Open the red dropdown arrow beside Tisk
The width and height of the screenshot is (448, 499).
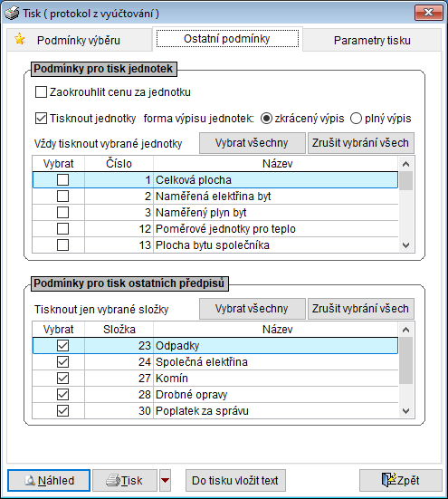(165, 480)
